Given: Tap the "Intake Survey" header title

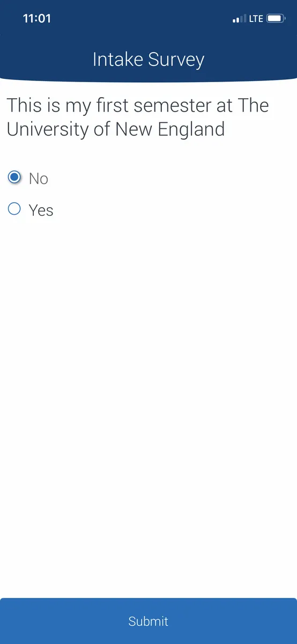Looking at the screenshot, I should [148, 60].
